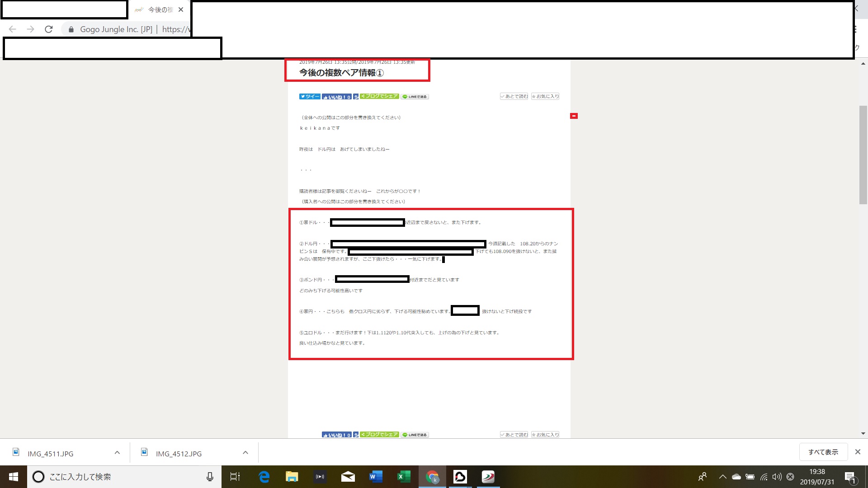The width and height of the screenshot is (868, 488).
Task: Toggle the top 'お気に入り' favorite star
Action: coord(545,96)
